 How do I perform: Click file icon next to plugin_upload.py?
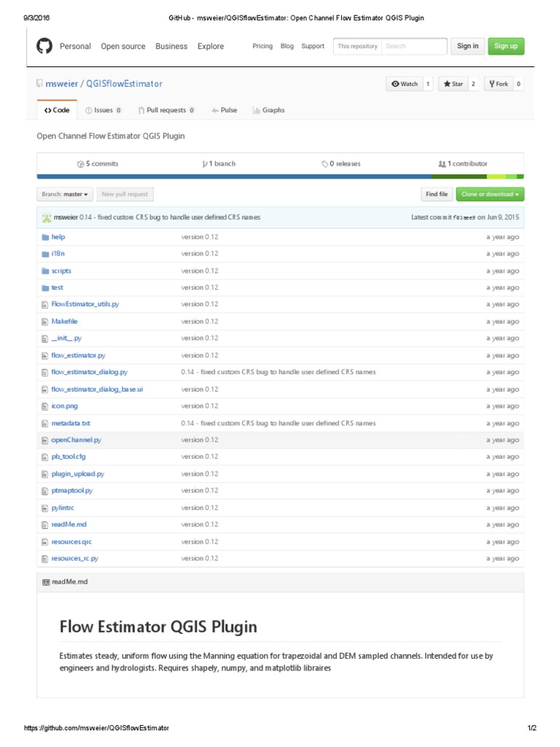pos(44,474)
